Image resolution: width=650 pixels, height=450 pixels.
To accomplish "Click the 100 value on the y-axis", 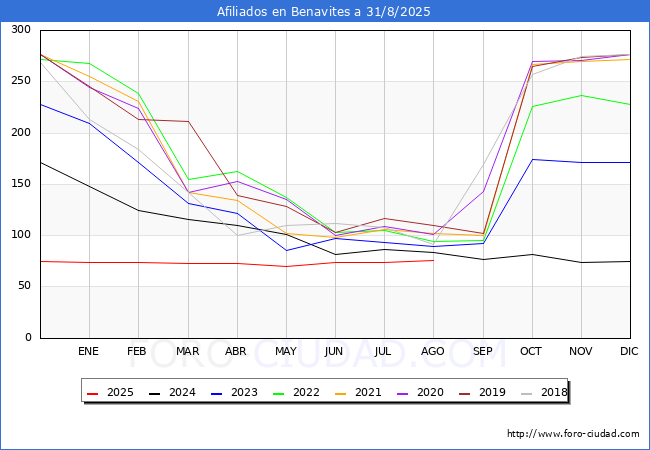I will 21,235.
